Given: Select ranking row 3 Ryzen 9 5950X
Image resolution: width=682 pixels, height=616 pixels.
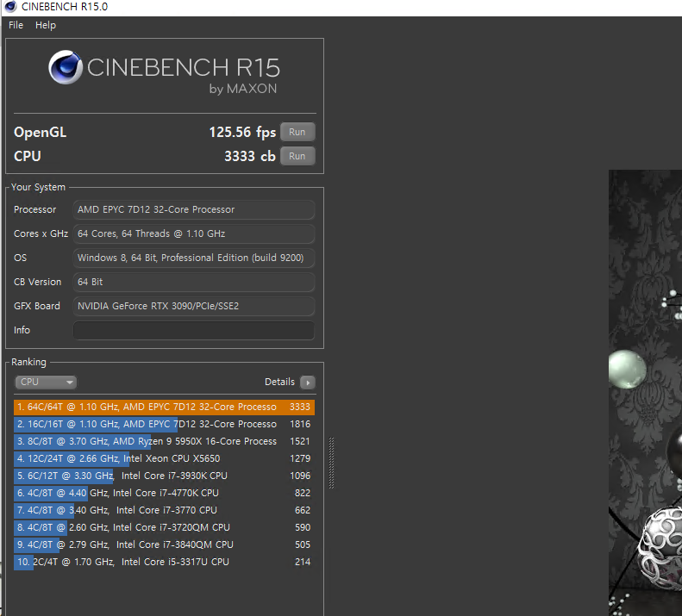Looking at the screenshot, I should (x=164, y=441).
